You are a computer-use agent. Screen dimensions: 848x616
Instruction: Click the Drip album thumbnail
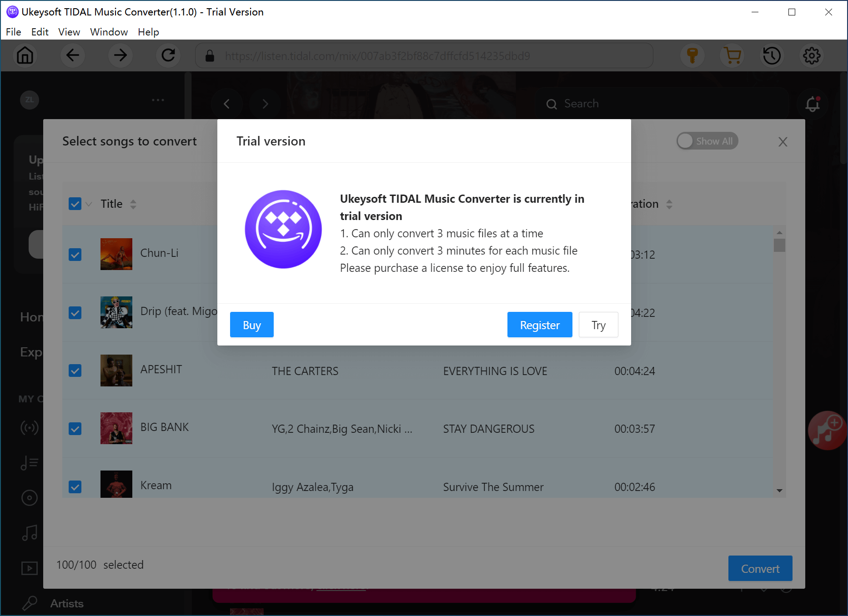pyautogui.click(x=116, y=312)
